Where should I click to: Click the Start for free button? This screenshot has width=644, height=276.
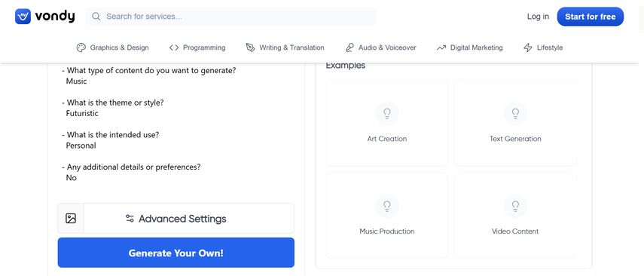click(591, 17)
